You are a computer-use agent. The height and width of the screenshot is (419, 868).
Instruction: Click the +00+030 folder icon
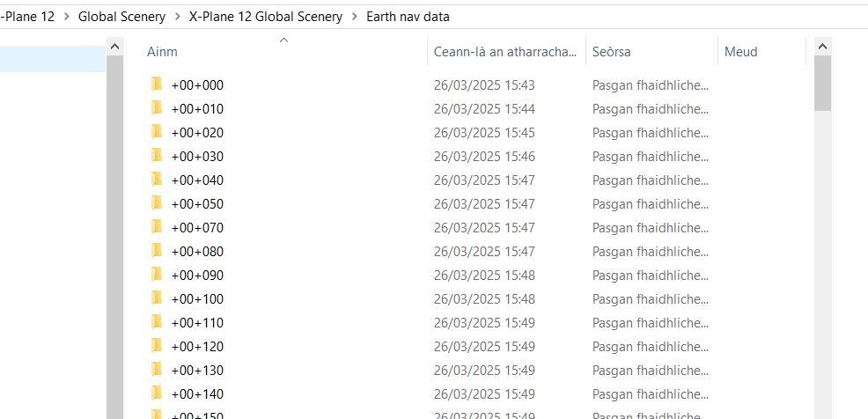tap(157, 156)
